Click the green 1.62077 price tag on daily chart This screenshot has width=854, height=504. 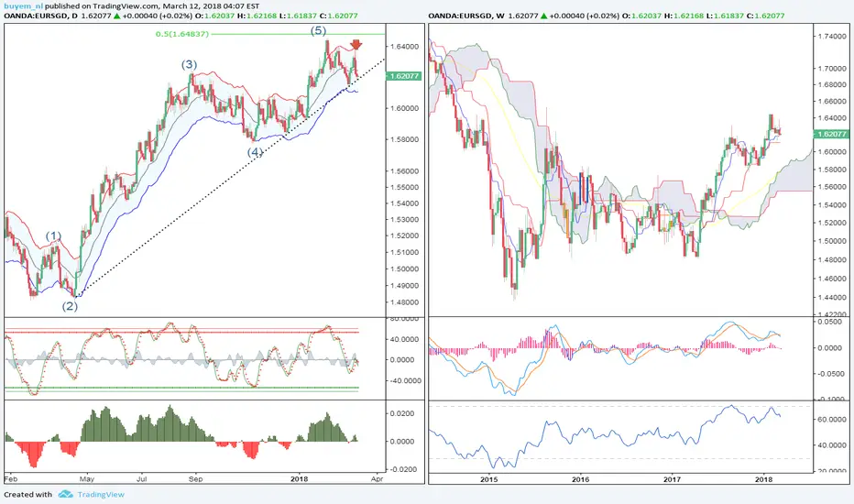click(x=404, y=76)
